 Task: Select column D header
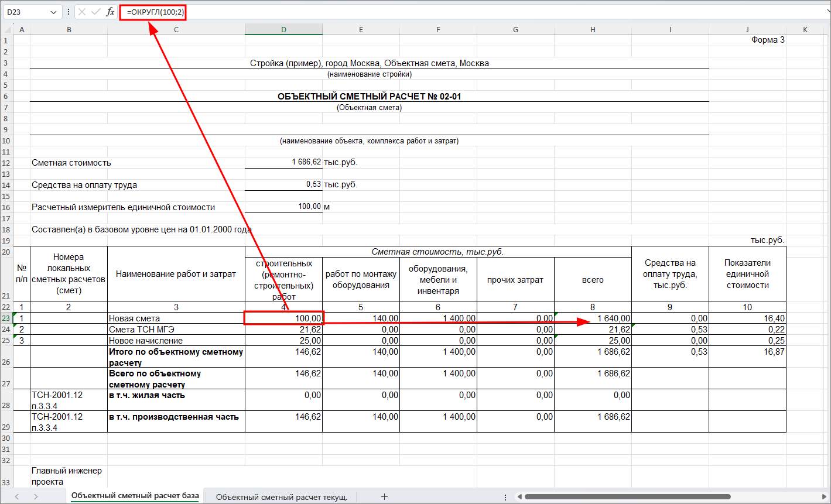(x=283, y=29)
